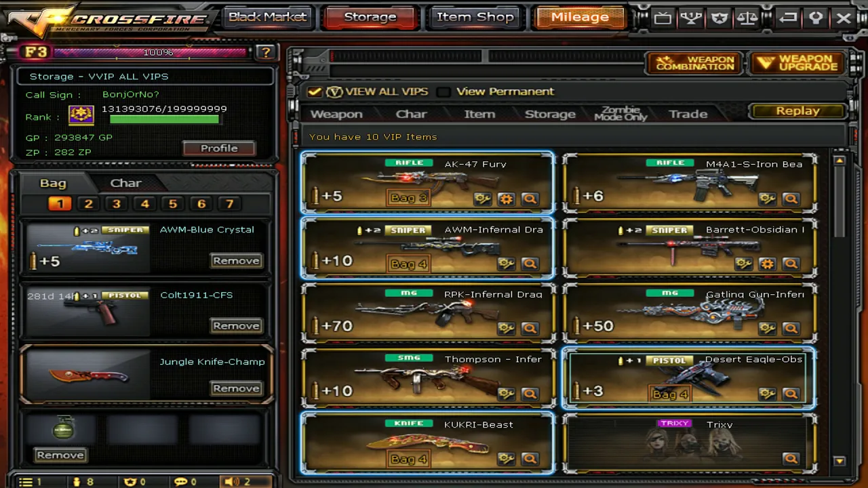
Task: Click the return arrow icon
Action: [x=787, y=18]
